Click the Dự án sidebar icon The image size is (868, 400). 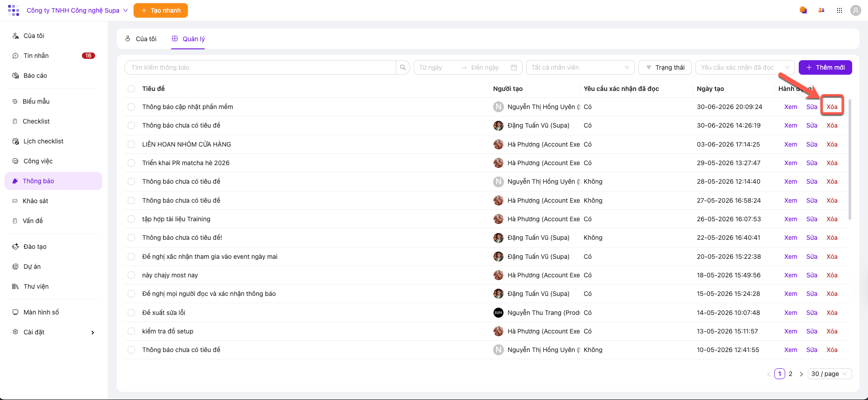pos(15,267)
